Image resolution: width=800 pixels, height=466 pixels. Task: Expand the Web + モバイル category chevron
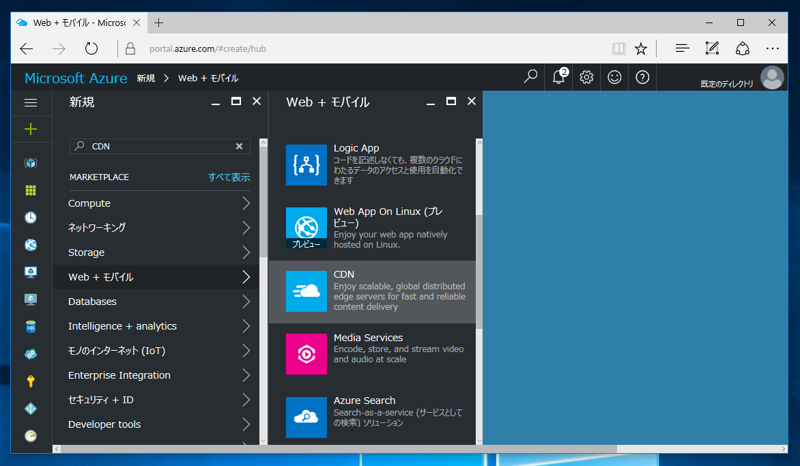point(246,277)
